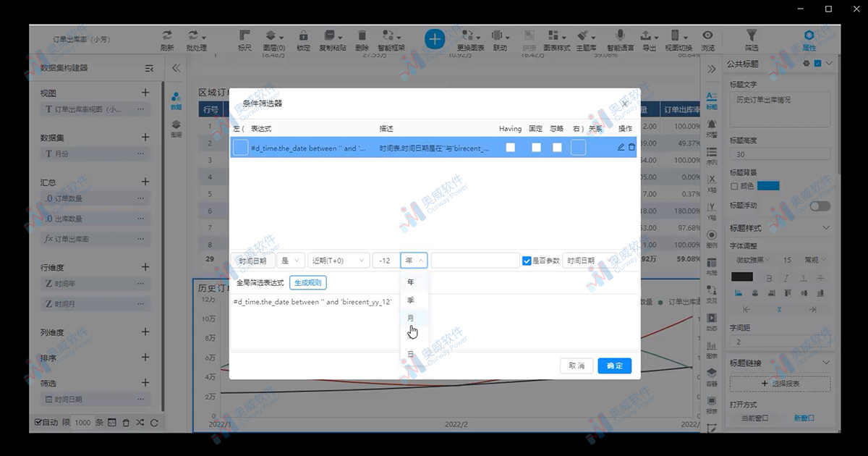Collapse the 年 unit dropdown

[x=414, y=261]
